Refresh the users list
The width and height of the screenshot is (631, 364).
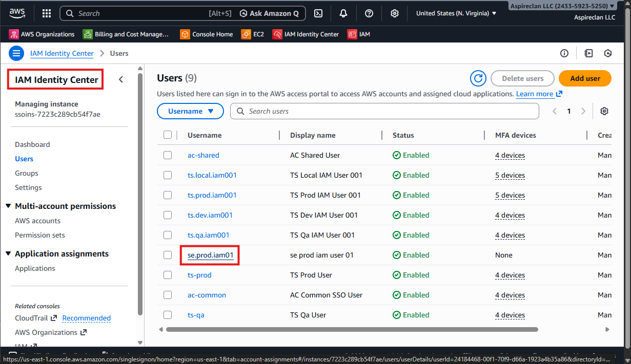[x=478, y=78]
